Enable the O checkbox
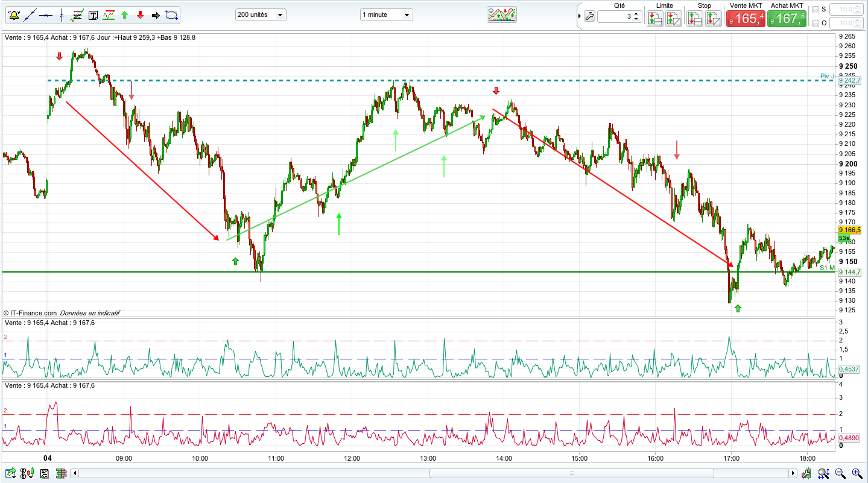Image resolution: width=868 pixels, height=483 pixels. [816, 24]
